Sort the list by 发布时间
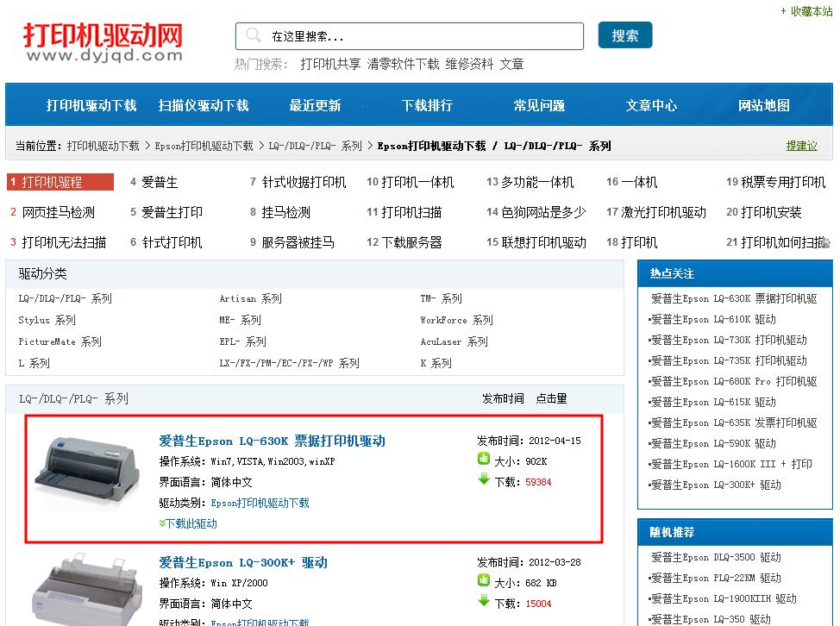This screenshot has height=626, width=840. point(503,398)
